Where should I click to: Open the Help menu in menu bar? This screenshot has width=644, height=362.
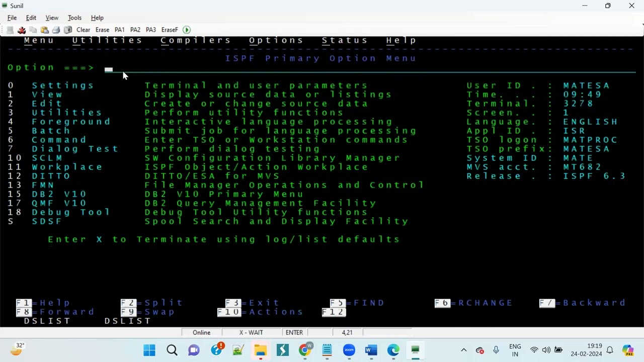[97, 18]
